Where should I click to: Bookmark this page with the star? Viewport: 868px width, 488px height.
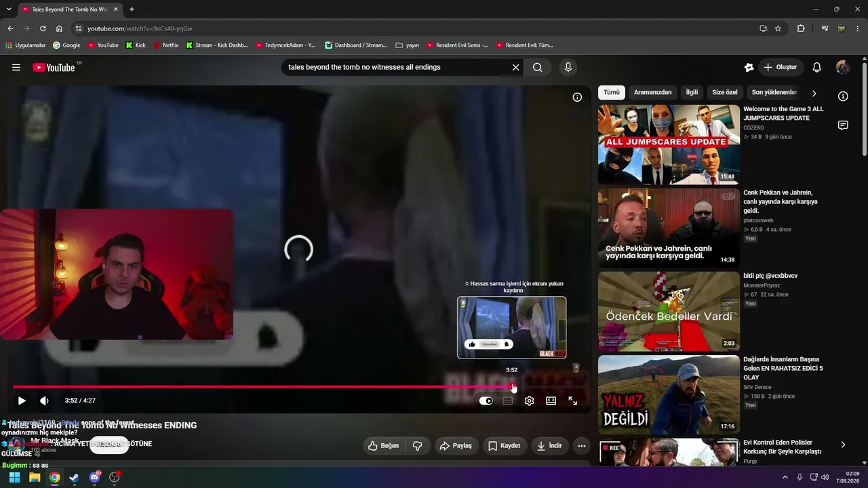tap(778, 28)
